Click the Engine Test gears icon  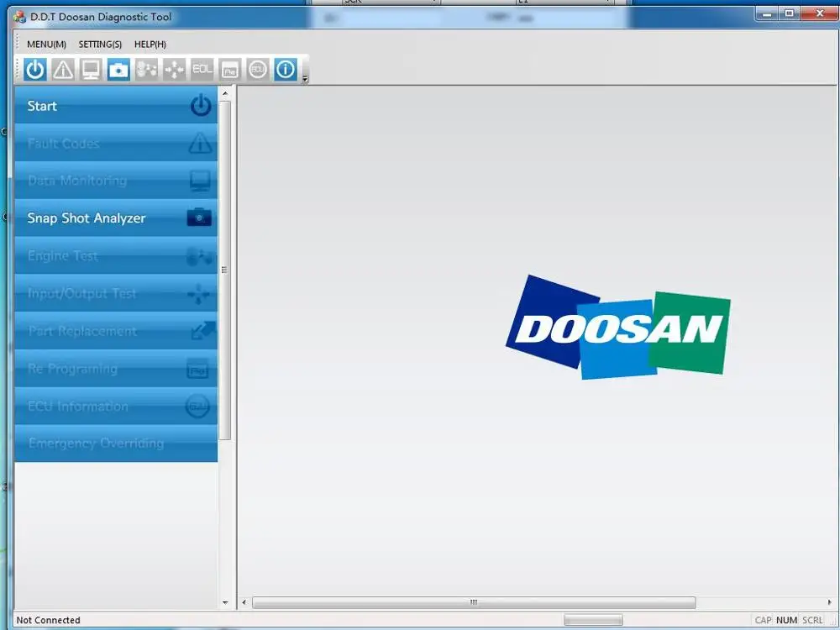point(146,69)
